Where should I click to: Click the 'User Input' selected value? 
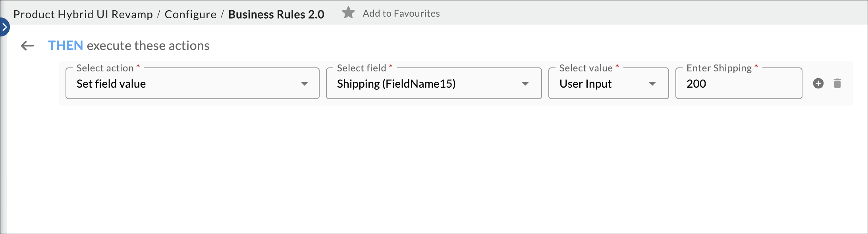tap(586, 84)
